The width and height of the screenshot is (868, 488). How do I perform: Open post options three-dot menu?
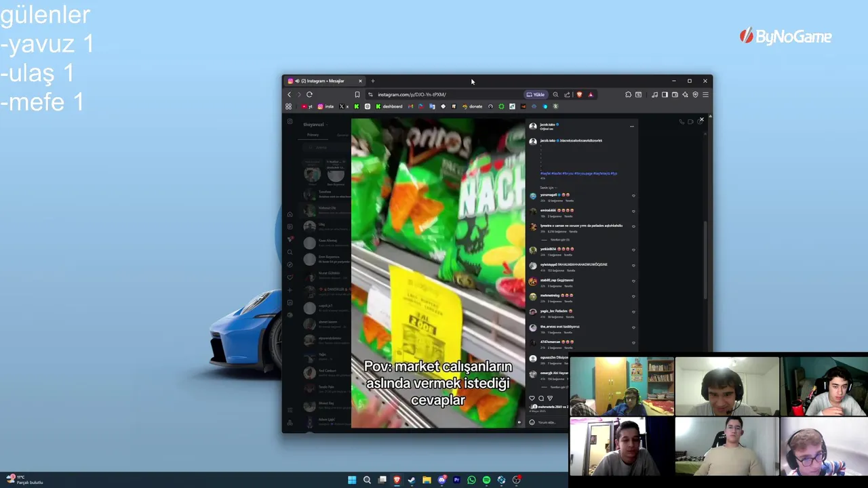(x=632, y=126)
